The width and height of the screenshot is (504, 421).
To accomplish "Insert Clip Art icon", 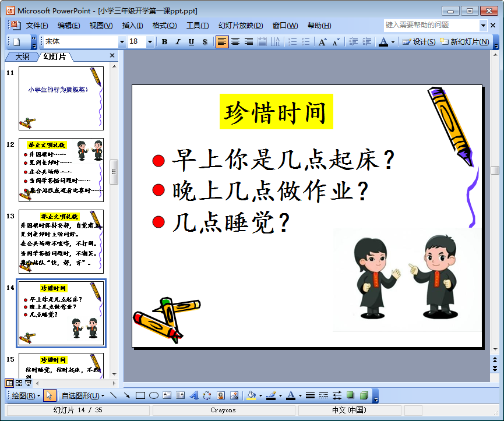I will click(x=221, y=395).
